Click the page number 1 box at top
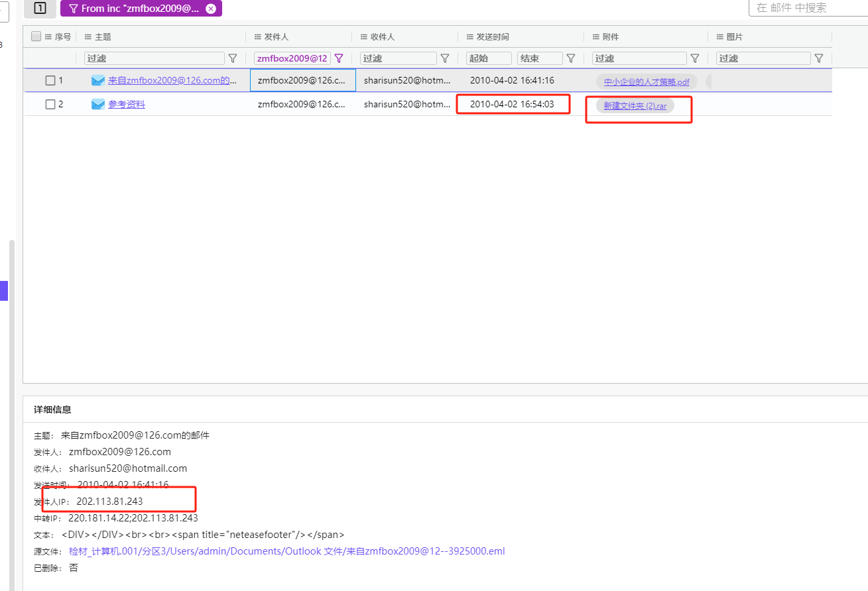 tap(40, 9)
